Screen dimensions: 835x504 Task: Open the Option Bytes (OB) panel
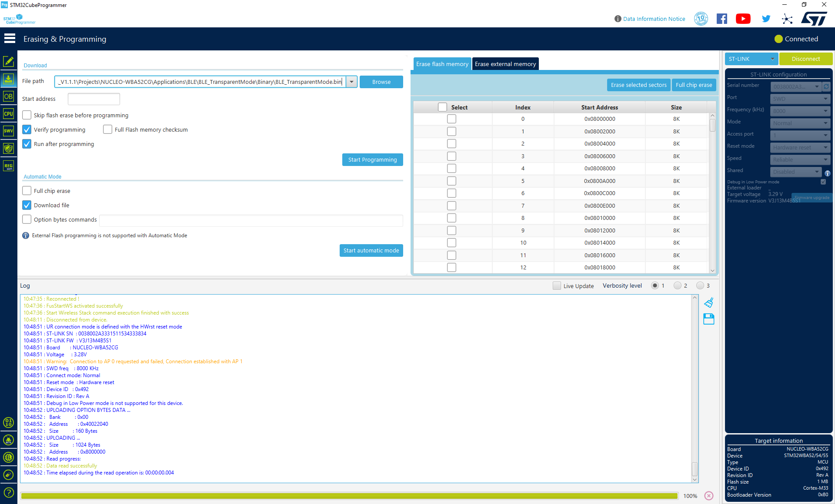click(8, 96)
